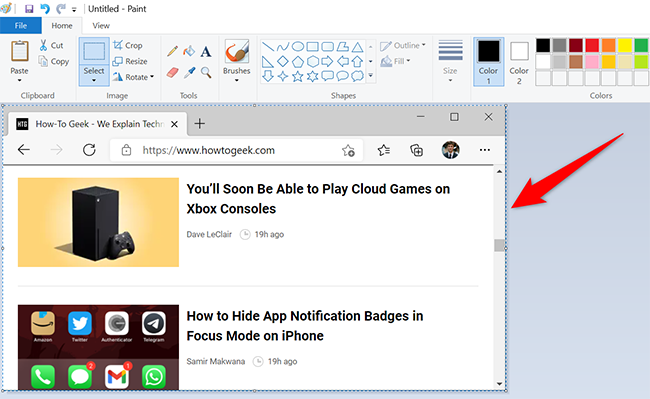Activate the Color 1 selector
The image size is (650, 399).
click(489, 61)
